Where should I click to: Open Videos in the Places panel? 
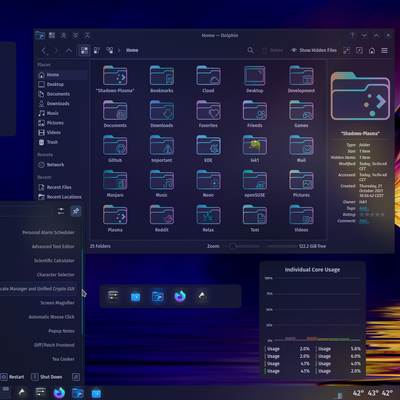[62, 133]
